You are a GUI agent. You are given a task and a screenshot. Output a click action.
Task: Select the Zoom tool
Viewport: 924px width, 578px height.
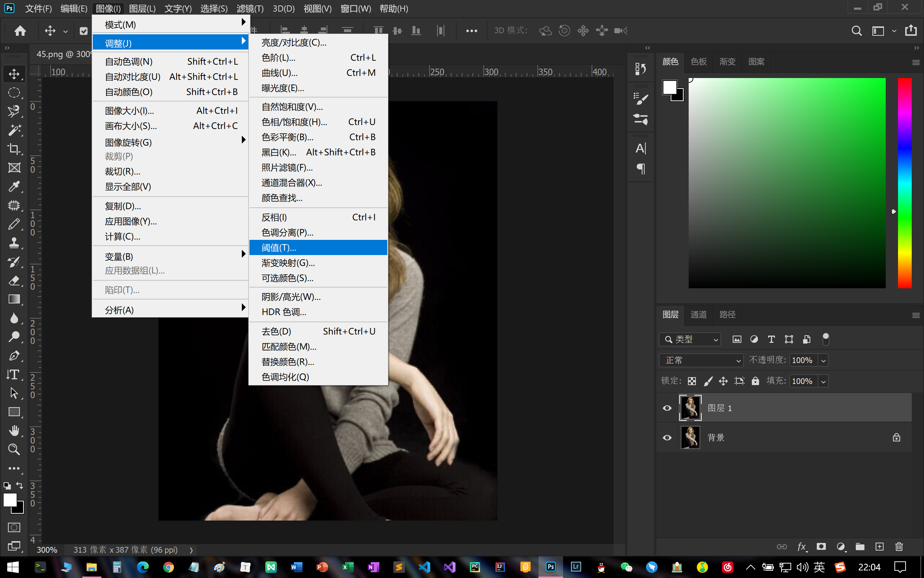pyautogui.click(x=14, y=449)
